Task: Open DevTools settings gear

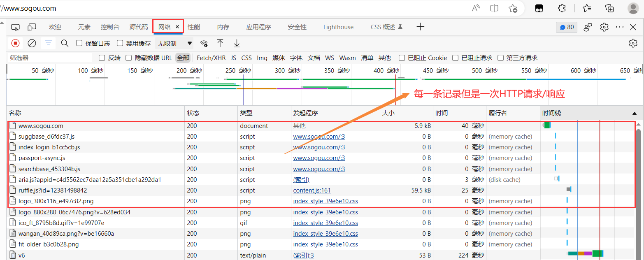Action: click(x=604, y=27)
